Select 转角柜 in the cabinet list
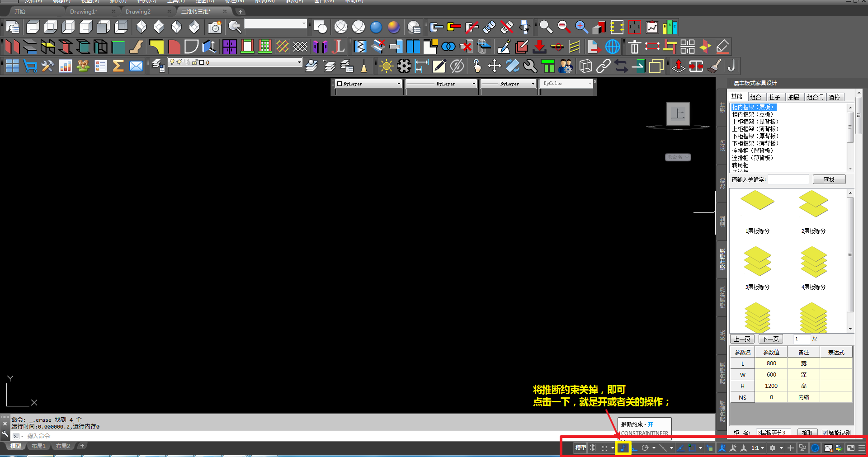 click(741, 165)
